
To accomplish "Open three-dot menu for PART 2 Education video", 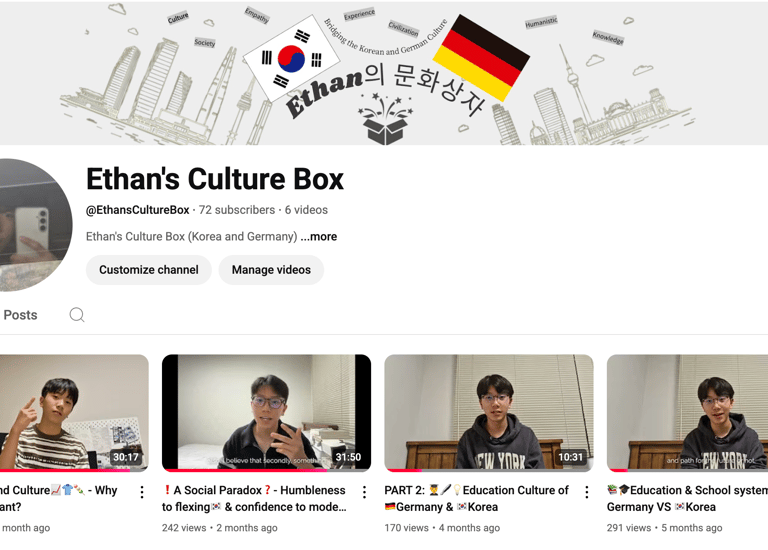I will click(x=587, y=492).
